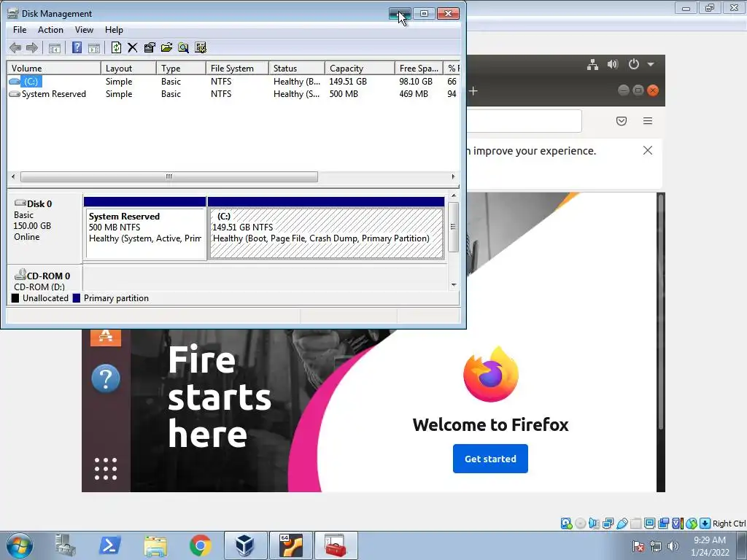Click the Firefox page vertical scrollbar
The width and height of the screenshot is (747, 560).
coord(661,312)
